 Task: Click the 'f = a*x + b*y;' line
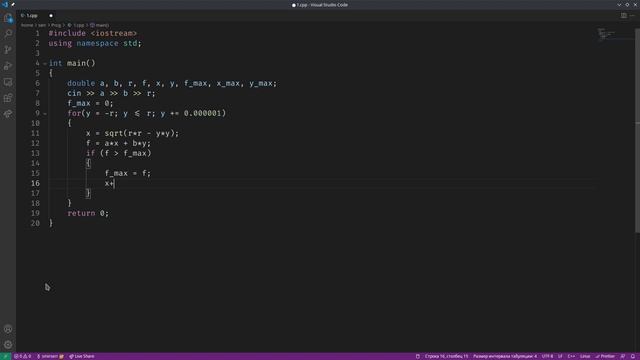point(118,143)
